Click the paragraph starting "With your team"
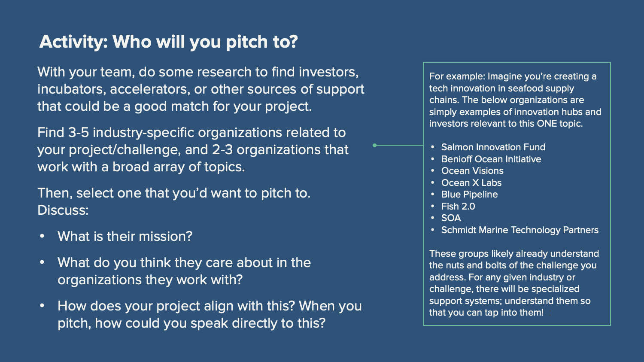The height and width of the screenshot is (362, 644). point(200,89)
